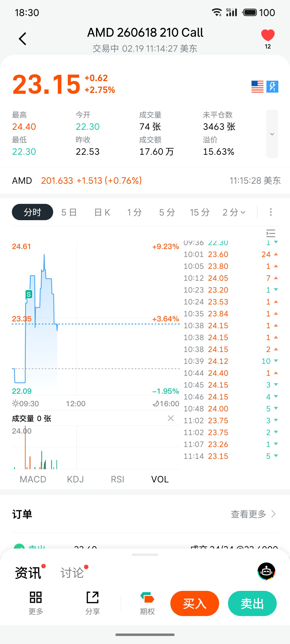Select the MACD indicator

(x=33, y=479)
